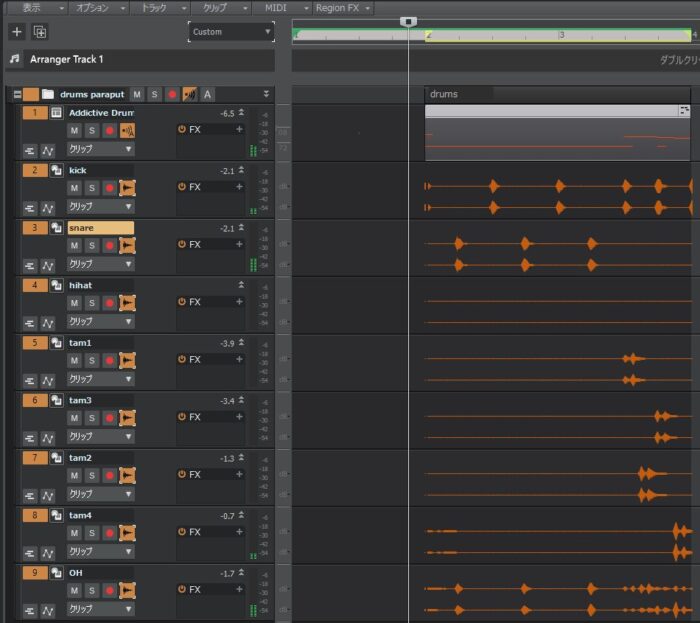The image size is (700, 623).
Task: Toggle input echo on hihat track
Action: coord(127,303)
